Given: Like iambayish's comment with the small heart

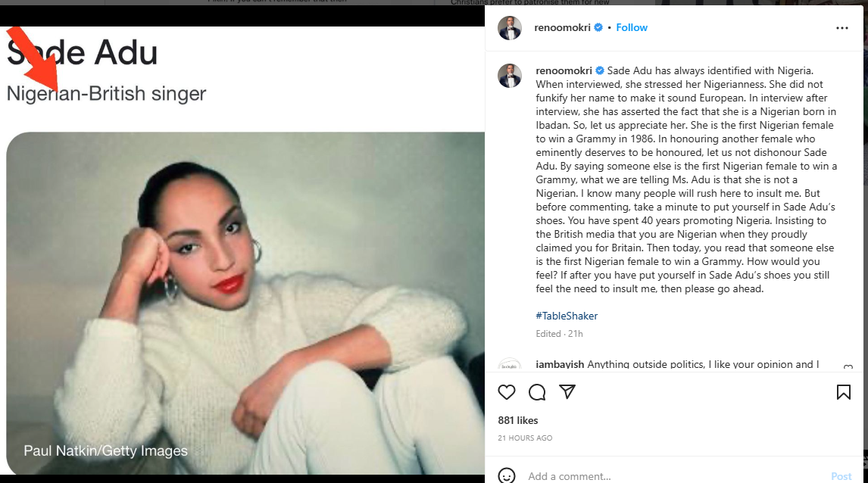Looking at the screenshot, I should (x=848, y=368).
